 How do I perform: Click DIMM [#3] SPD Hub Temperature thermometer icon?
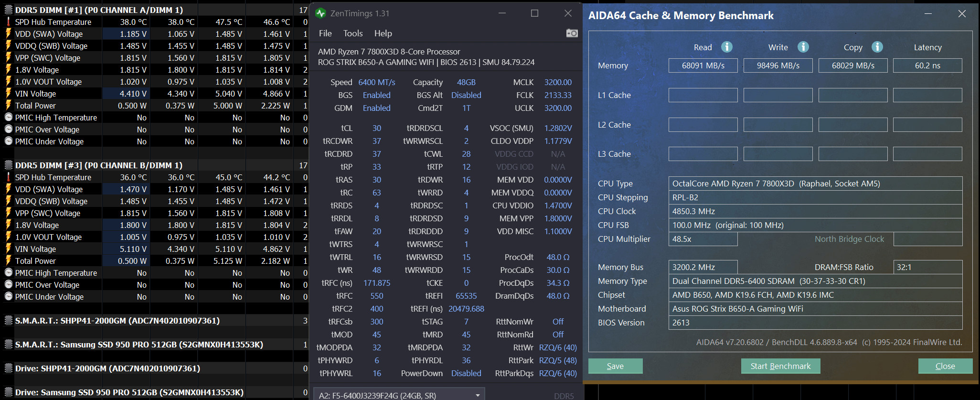(x=8, y=177)
